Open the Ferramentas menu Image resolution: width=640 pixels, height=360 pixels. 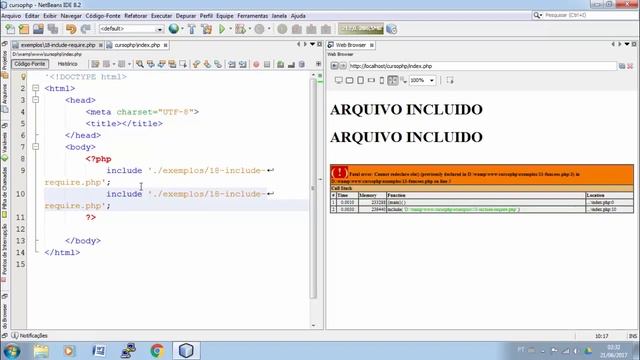253,16
